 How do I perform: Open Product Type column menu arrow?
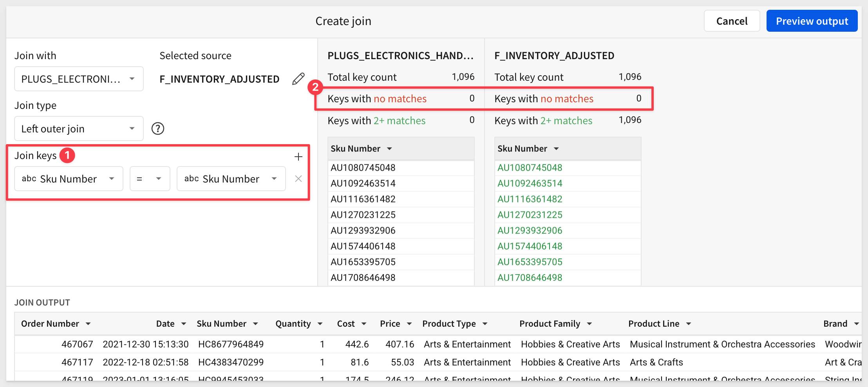(485, 324)
